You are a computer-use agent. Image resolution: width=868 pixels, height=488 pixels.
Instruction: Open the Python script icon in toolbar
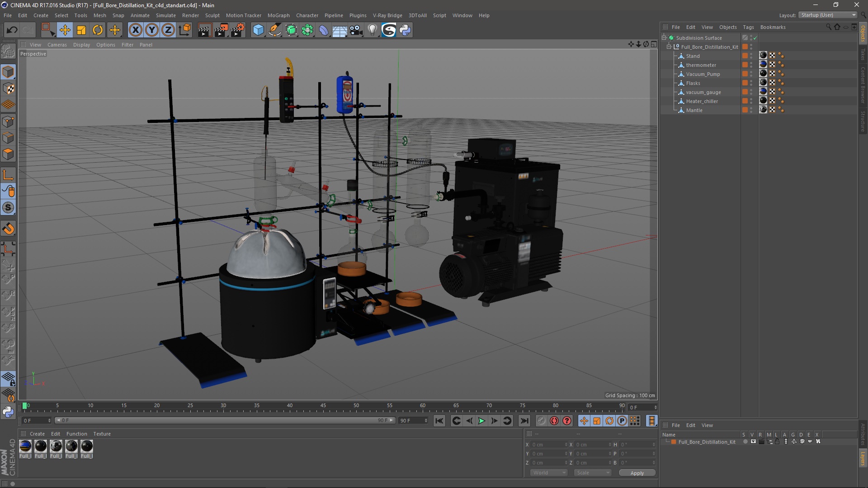pos(405,30)
